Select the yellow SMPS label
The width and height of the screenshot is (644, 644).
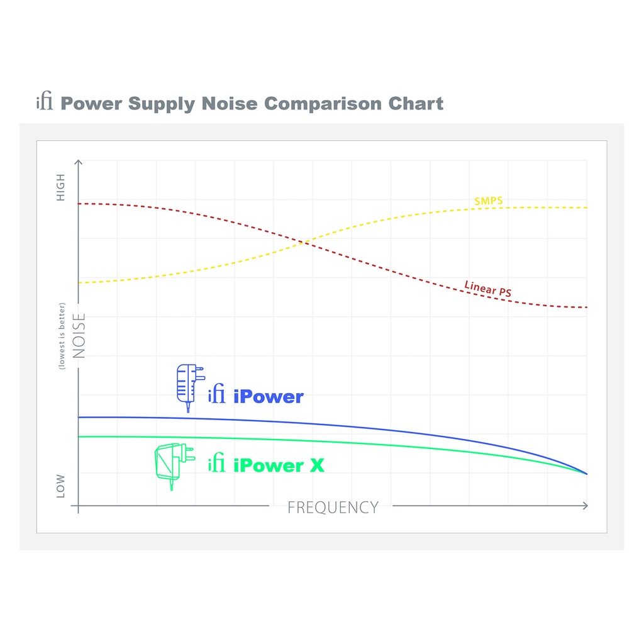pyautogui.click(x=488, y=201)
